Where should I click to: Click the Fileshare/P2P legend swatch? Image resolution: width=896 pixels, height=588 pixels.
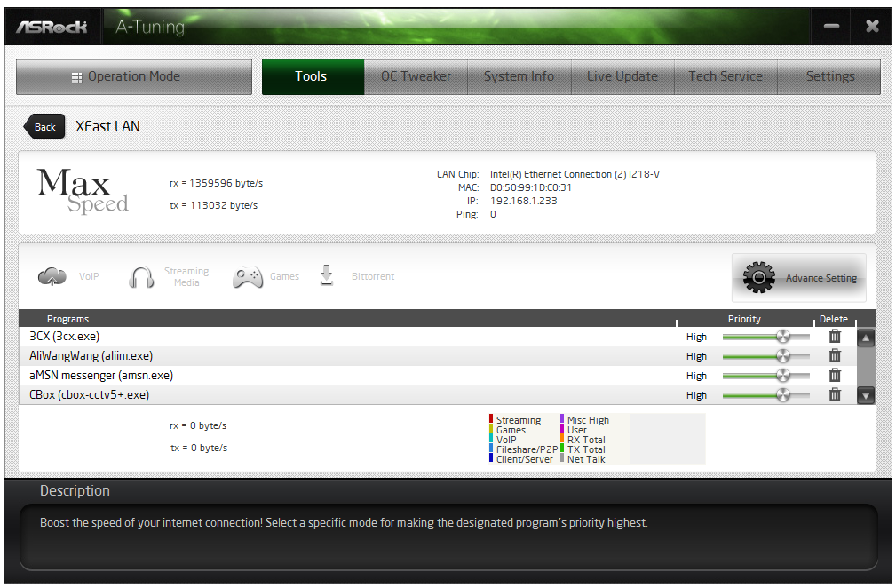[491, 448]
